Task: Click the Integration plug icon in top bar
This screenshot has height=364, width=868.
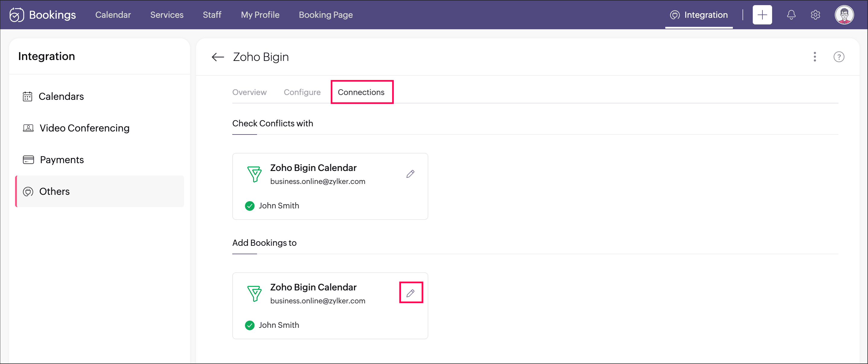Action: tap(675, 15)
